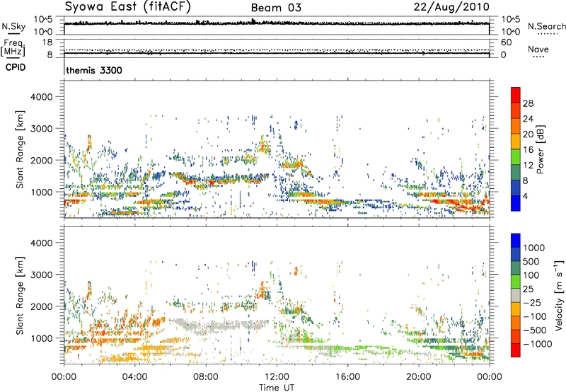Image resolution: width=566 pixels, height=392 pixels.
Task: Select the "100" label on velocity colorbar
Action: click(x=531, y=275)
